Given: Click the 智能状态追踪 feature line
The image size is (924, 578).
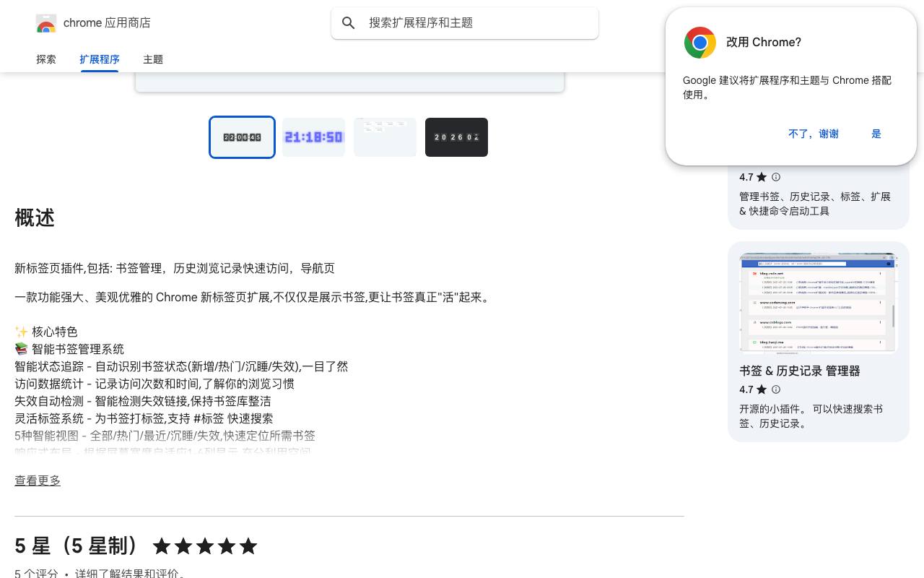Looking at the screenshot, I should point(181,366).
